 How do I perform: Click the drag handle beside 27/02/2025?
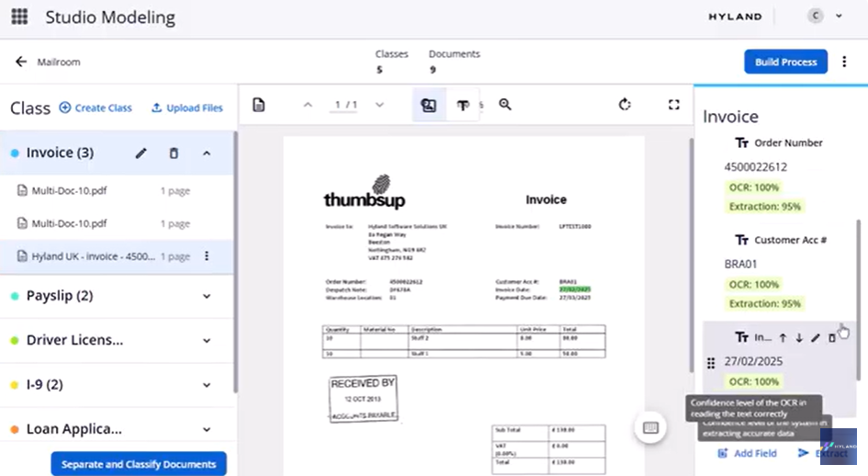711,363
